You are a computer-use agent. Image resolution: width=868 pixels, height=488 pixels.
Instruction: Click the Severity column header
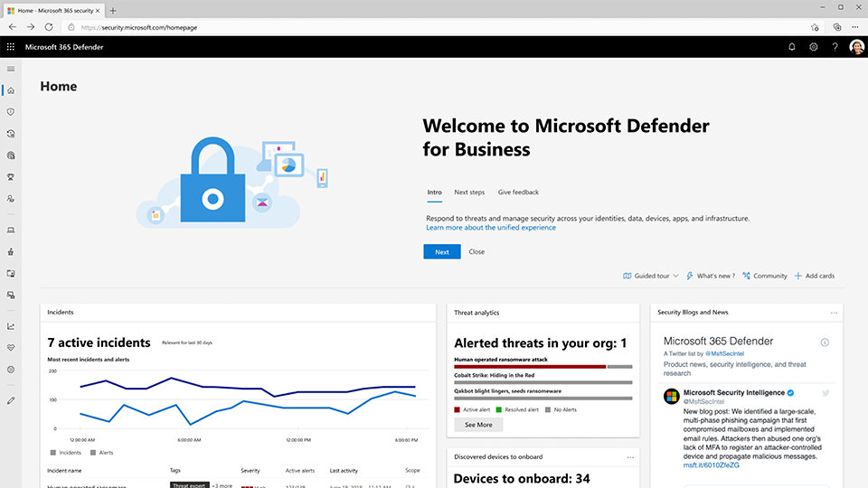(x=250, y=471)
